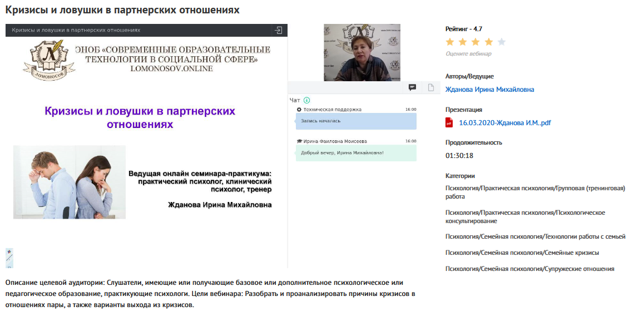Open the Психологическое консультирование category
Viewport: 644px width, 311px height.
coord(525,216)
